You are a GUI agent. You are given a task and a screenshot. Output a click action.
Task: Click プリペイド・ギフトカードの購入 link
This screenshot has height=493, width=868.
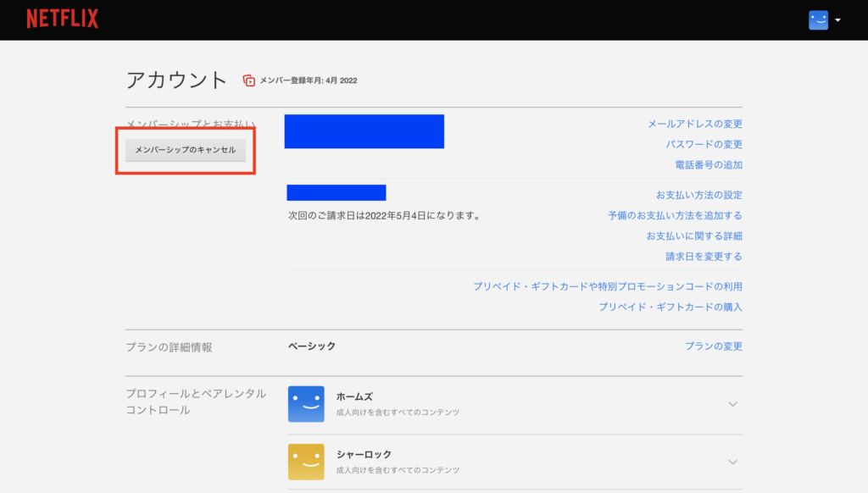(670, 307)
